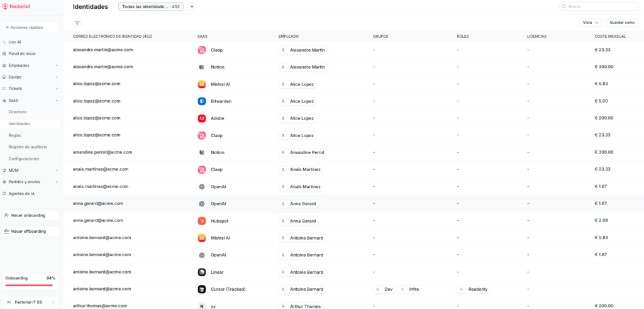This screenshot has height=309, width=644.
Task: Expand the Empleados sidebar section
Action: [30, 65]
